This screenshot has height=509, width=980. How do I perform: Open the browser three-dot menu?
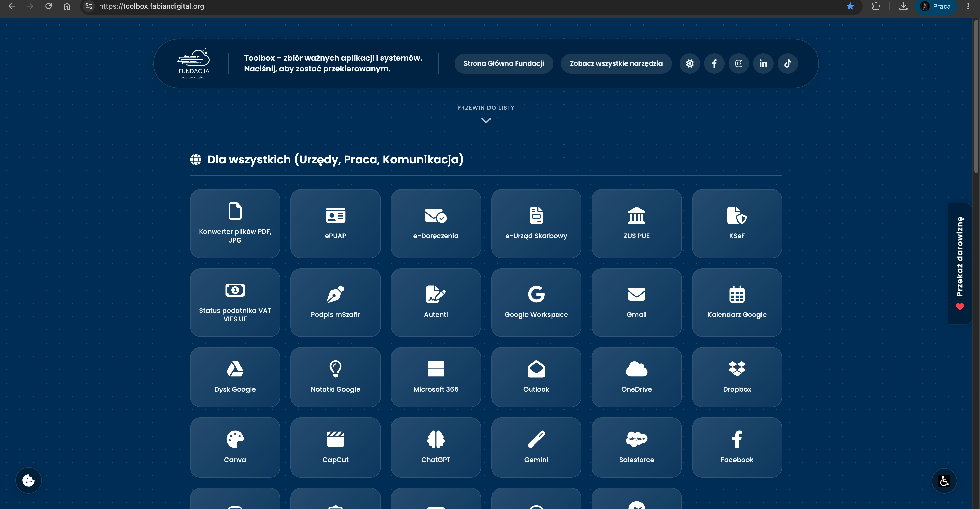point(968,6)
